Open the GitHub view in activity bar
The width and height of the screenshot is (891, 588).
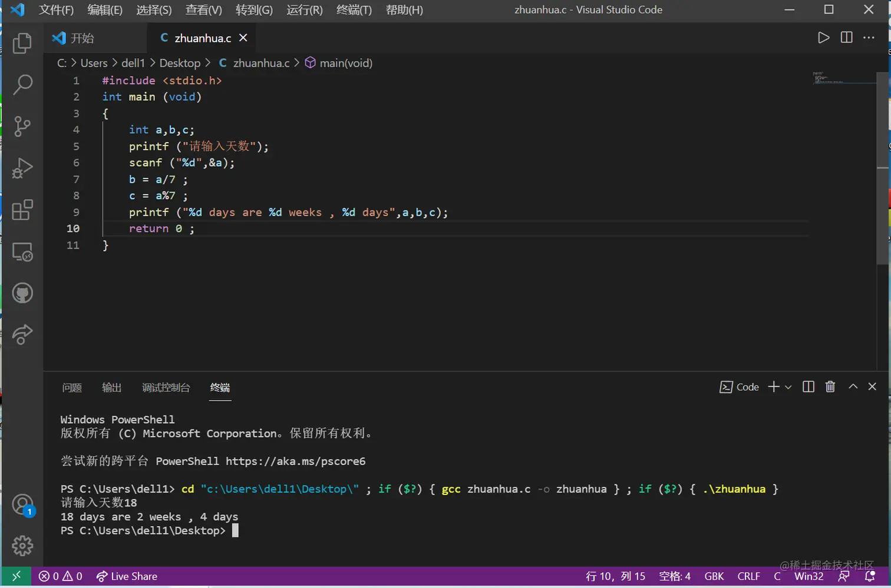click(22, 293)
